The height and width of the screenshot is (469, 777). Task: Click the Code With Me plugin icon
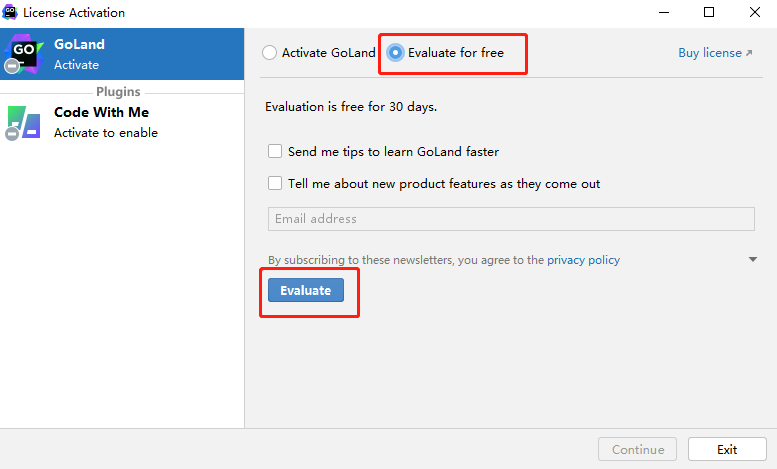23,122
